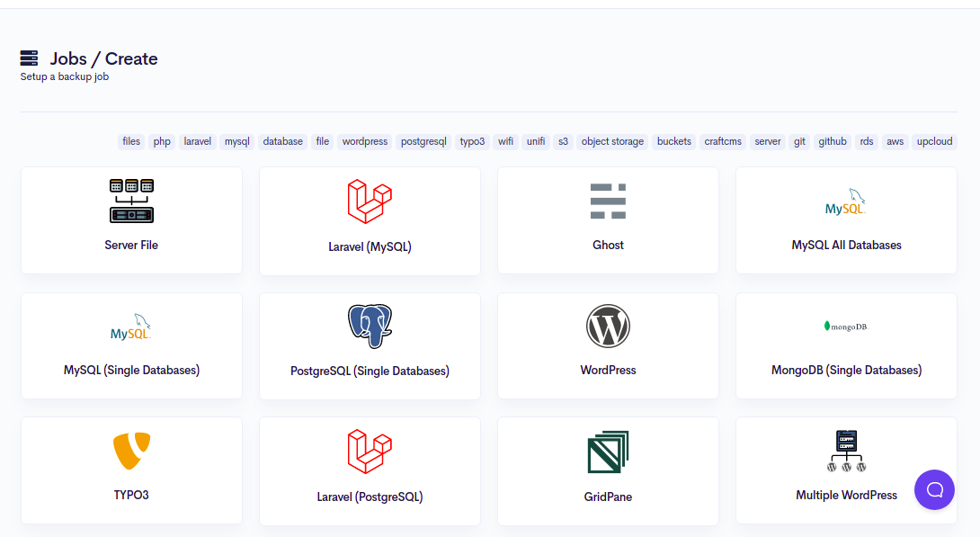Filter by the laravel tag
This screenshot has height=537, width=980.
click(x=198, y=141)
